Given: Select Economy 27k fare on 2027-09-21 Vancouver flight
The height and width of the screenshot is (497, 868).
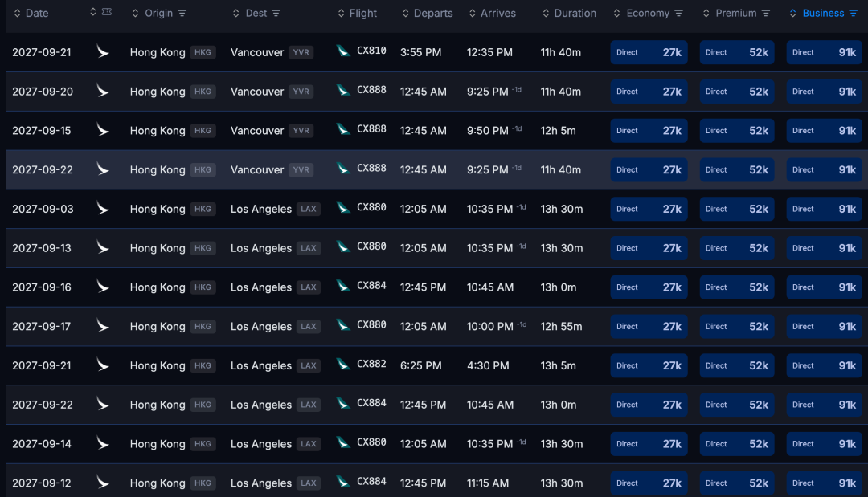Looking at the screenshot, I should click(649, 52).
